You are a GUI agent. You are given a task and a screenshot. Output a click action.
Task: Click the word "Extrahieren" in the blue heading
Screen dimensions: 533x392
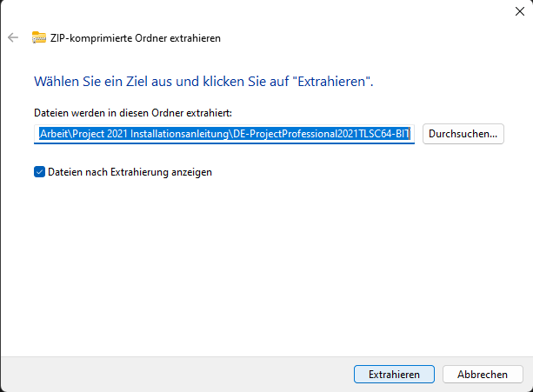coord(331,81)
